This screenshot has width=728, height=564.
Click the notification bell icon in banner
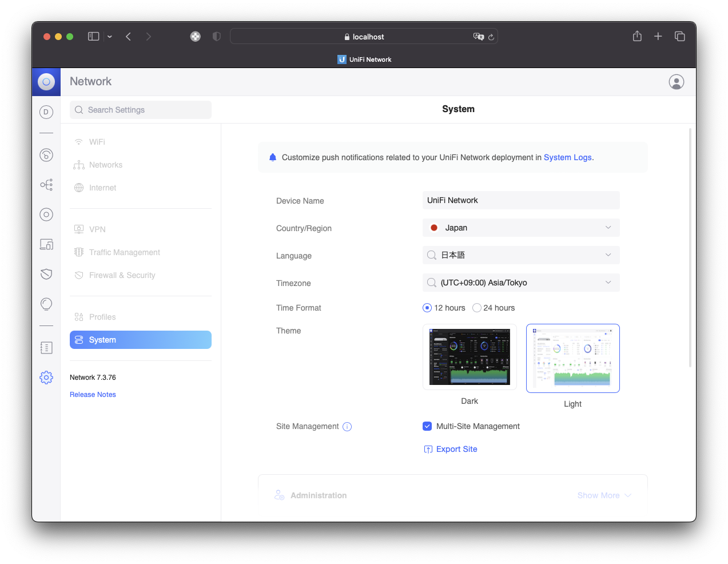point(273,157)
